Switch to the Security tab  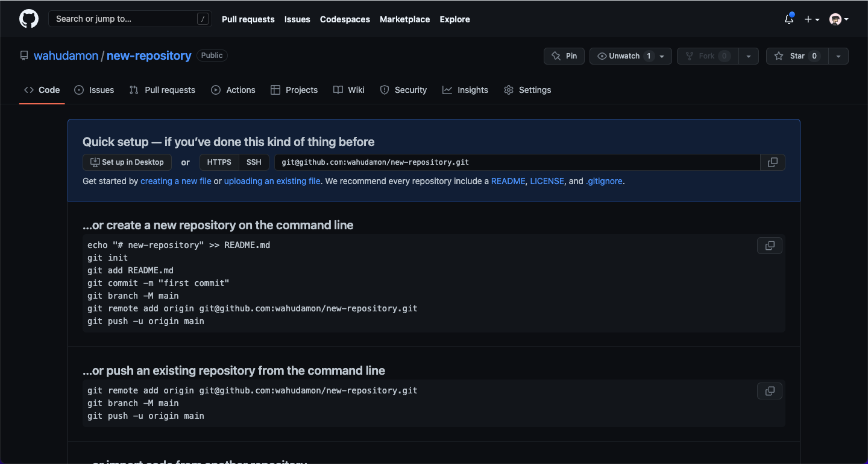(403, 90)
